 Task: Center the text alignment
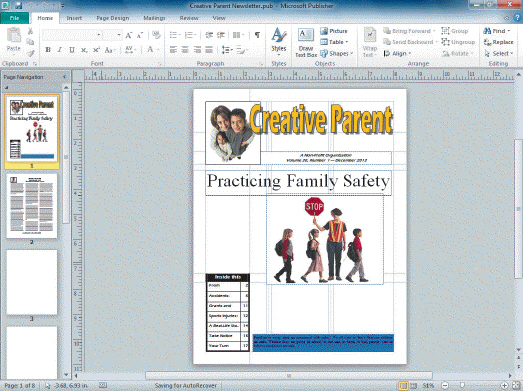pyautogui.click(x=185, y=50)
